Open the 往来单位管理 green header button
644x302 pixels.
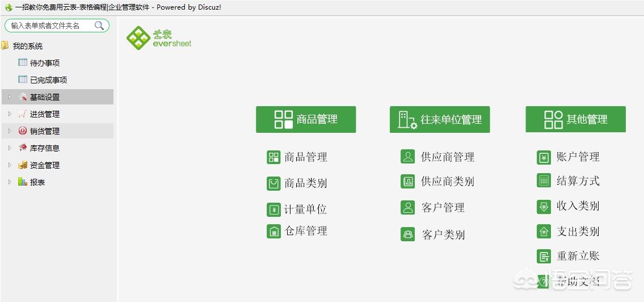[x=440, y=120]
